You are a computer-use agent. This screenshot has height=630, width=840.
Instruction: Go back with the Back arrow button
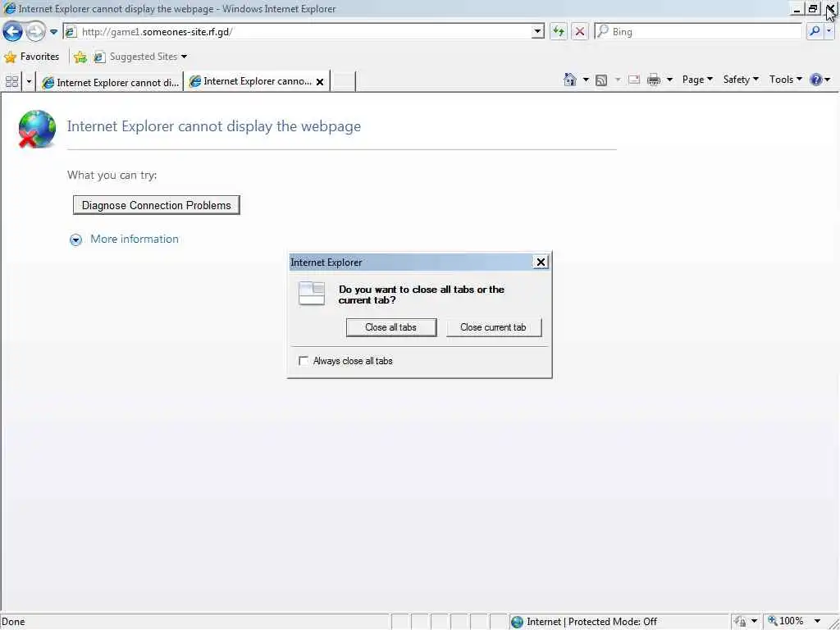click(12, 32)
